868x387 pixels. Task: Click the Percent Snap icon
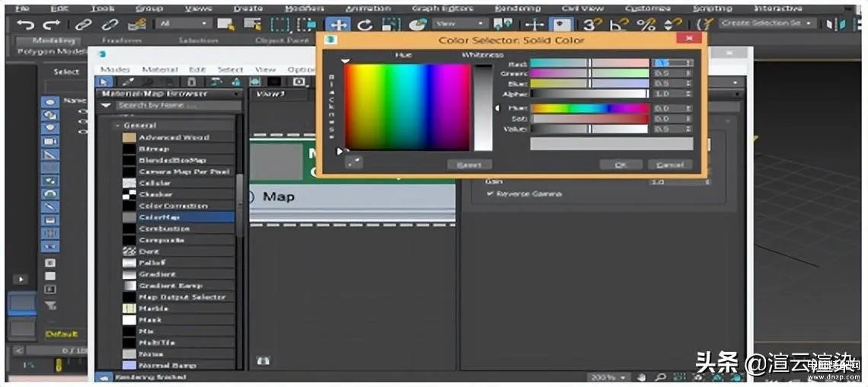tap(646, 25)
